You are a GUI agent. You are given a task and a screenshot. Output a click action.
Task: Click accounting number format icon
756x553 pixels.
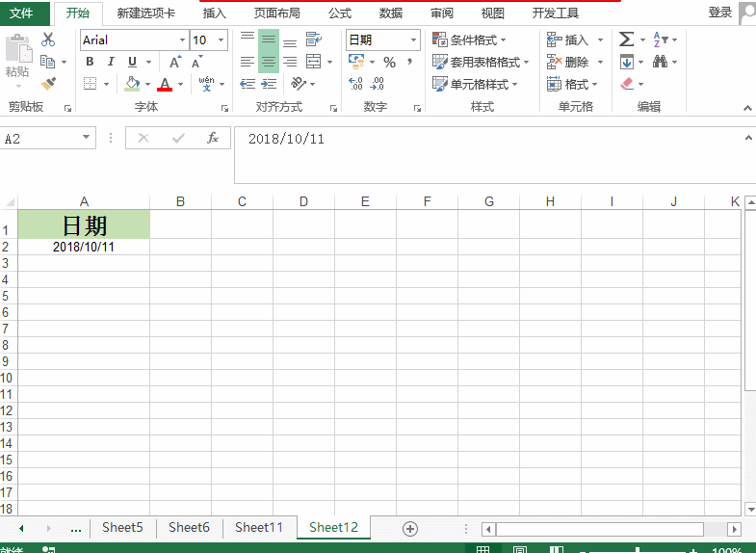pyautogui.click(x=356, y=62)
